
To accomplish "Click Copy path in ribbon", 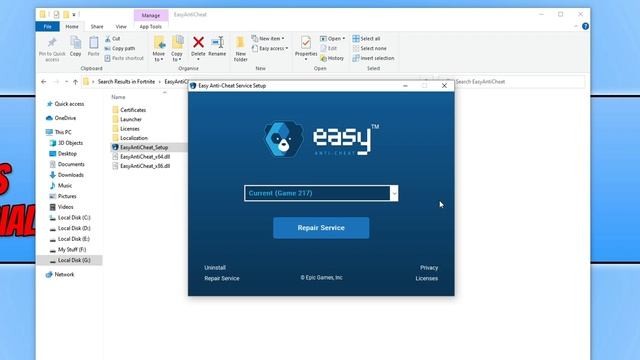I will coord(120,49).
